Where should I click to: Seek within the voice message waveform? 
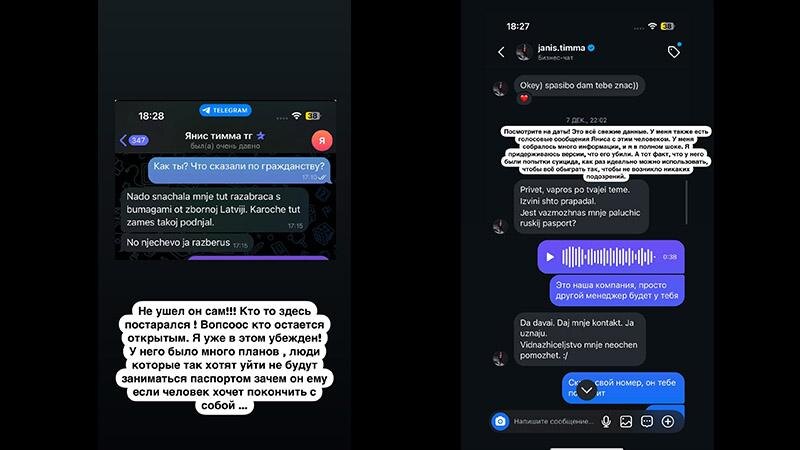(x=608, y=257)
